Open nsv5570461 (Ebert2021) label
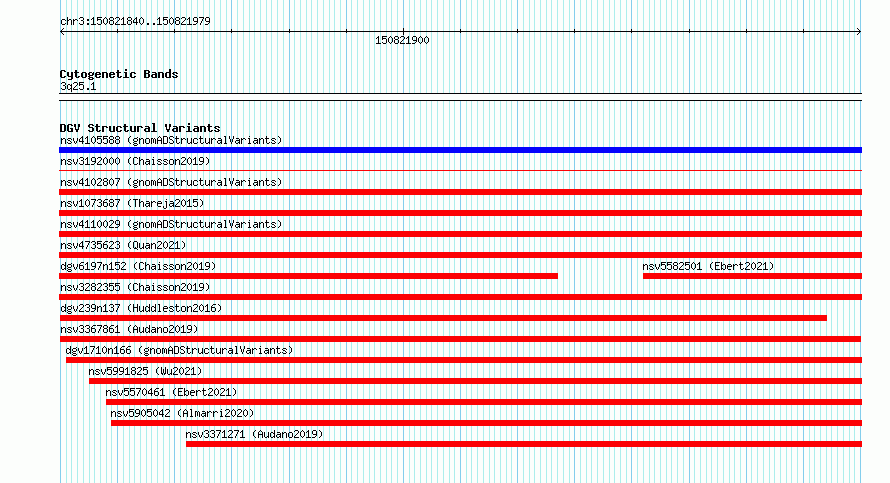 pos(171,392)
